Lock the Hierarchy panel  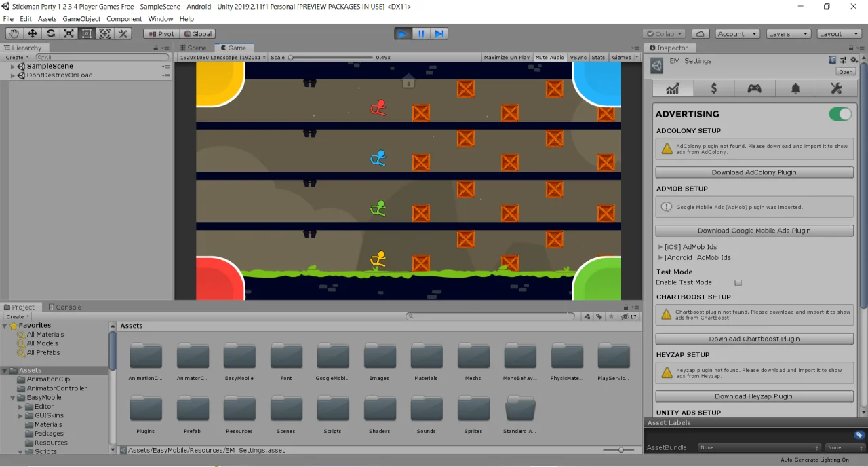pos(156,48)
